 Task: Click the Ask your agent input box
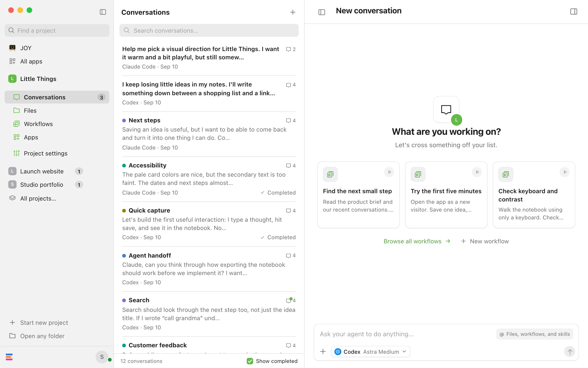[x=406, y=334]
